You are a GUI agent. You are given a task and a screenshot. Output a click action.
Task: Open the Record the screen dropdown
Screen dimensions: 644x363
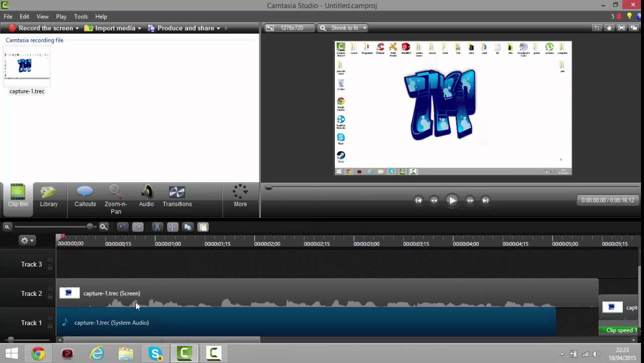click(x=77, y=28)
